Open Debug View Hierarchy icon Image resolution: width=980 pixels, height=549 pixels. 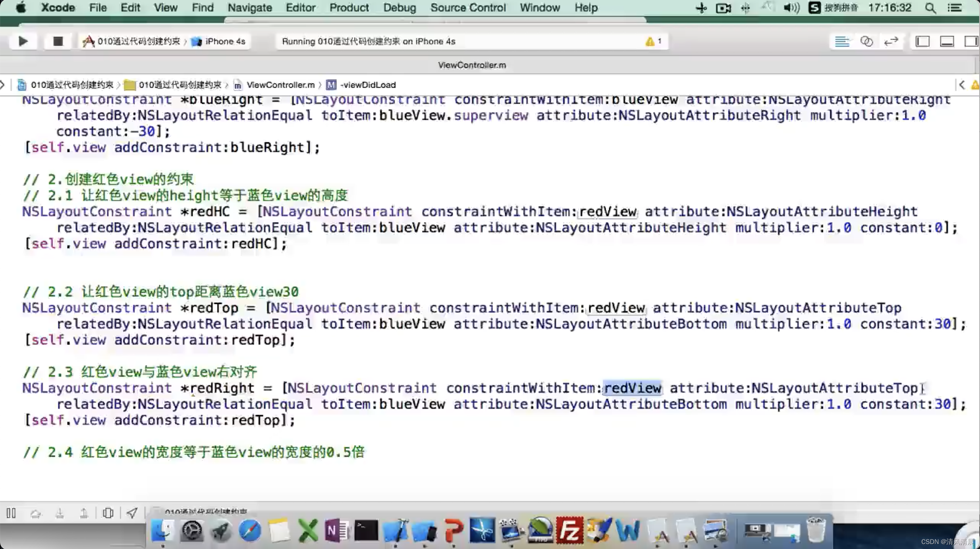click(108, 513)
